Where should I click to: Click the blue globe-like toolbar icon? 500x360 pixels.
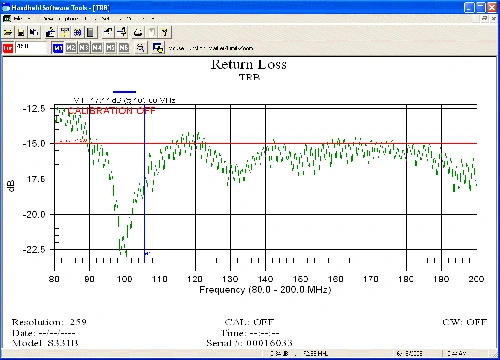tap(77, 32)
